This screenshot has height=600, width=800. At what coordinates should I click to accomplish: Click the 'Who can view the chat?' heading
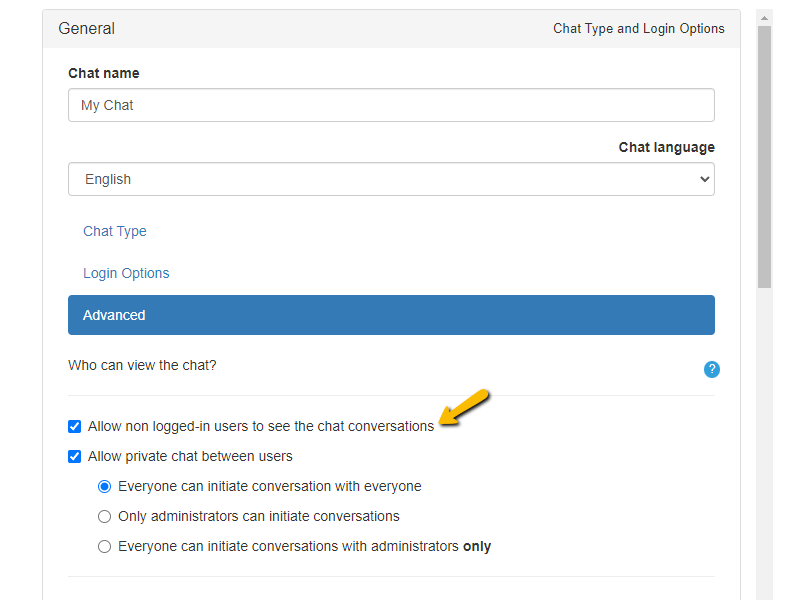142,365
